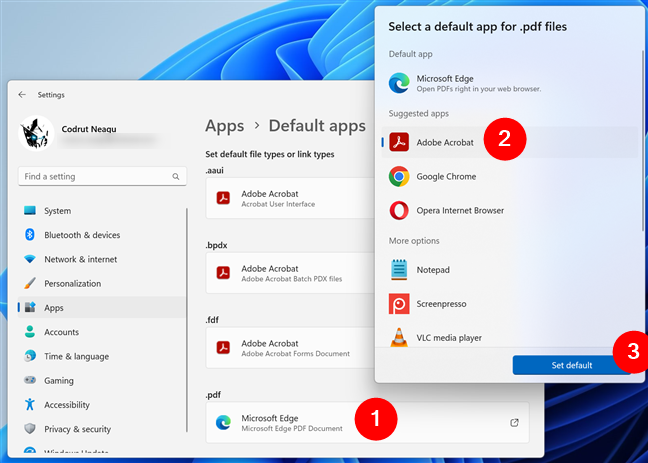Click the app list scrollbar in dialog
Screen dimensions: 648x463
click(x=643, y=141)
